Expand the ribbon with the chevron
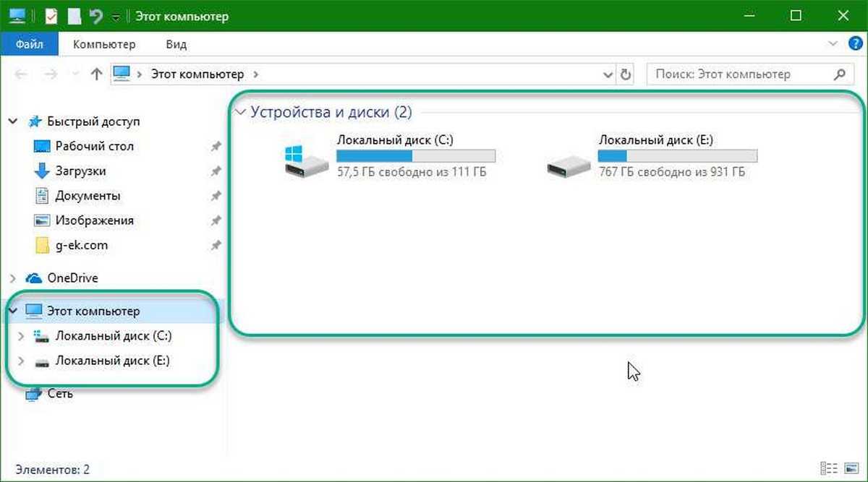This screenshot has height=482, width=868. (x=834, y=44)
